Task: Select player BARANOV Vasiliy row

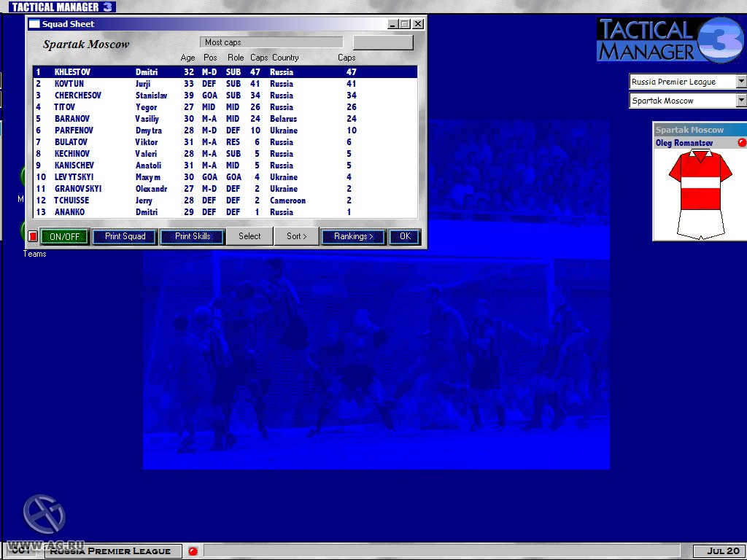Action: [x=225, y=119]
